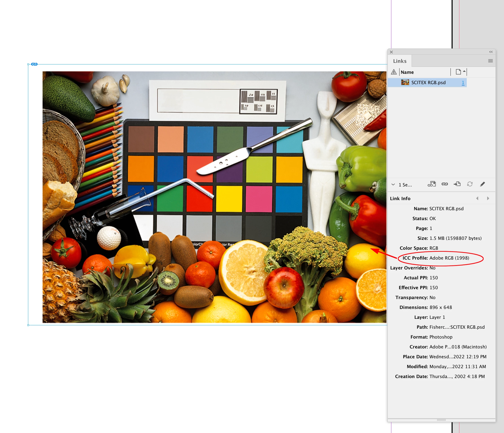
Task: Click the page column header icon
Action: pyautogui.click(x=458, y=72)
